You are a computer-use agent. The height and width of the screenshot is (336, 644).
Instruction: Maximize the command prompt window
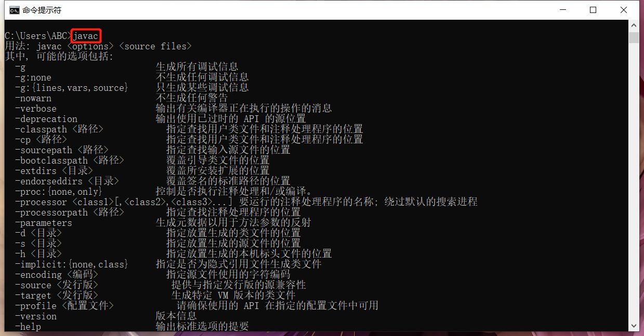[593, 10]
